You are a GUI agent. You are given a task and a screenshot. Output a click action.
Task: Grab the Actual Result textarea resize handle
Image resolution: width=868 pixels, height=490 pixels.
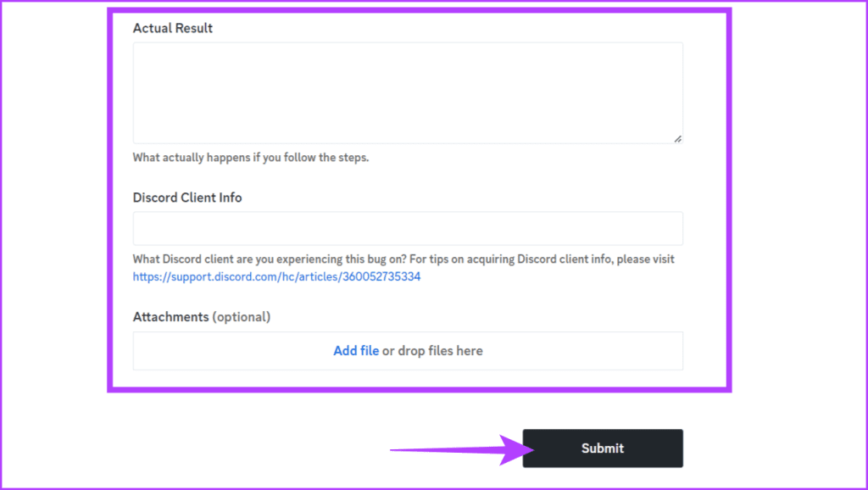pyautogui.click(x=677, y=138)
